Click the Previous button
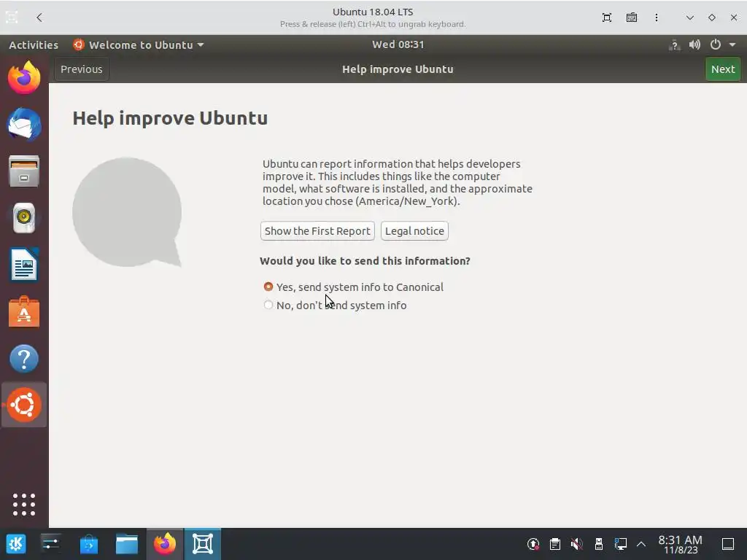The height and width of the screenshot is (560, 747). pos(82,69)
